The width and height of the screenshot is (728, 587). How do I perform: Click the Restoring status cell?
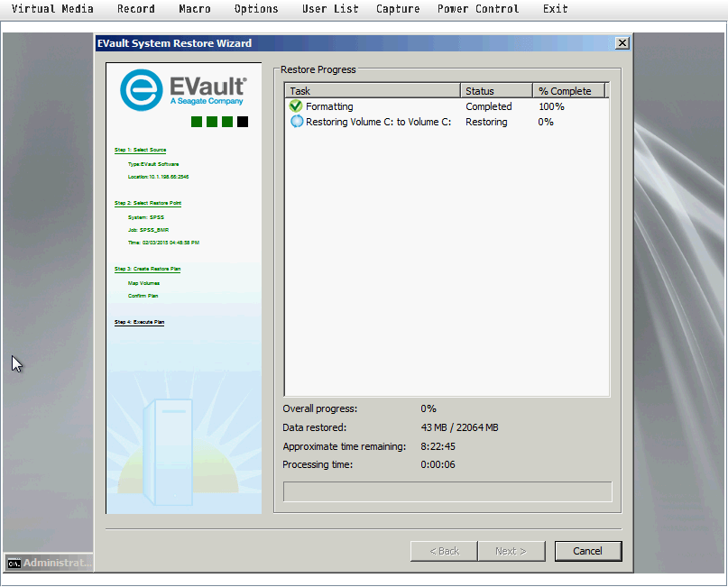(486, 122)
